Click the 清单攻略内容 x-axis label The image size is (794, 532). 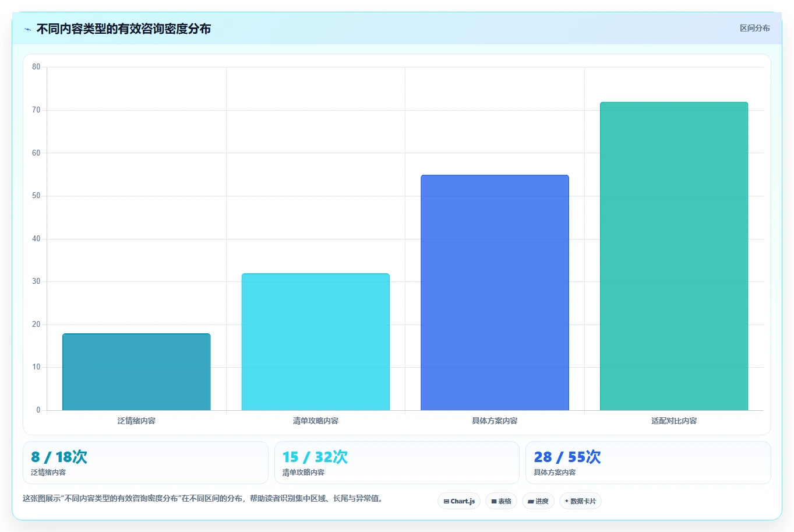click(316, 421)
